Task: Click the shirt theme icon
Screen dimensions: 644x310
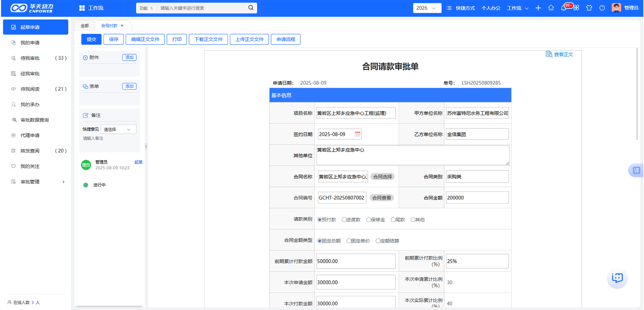Action: pos(589,8)
